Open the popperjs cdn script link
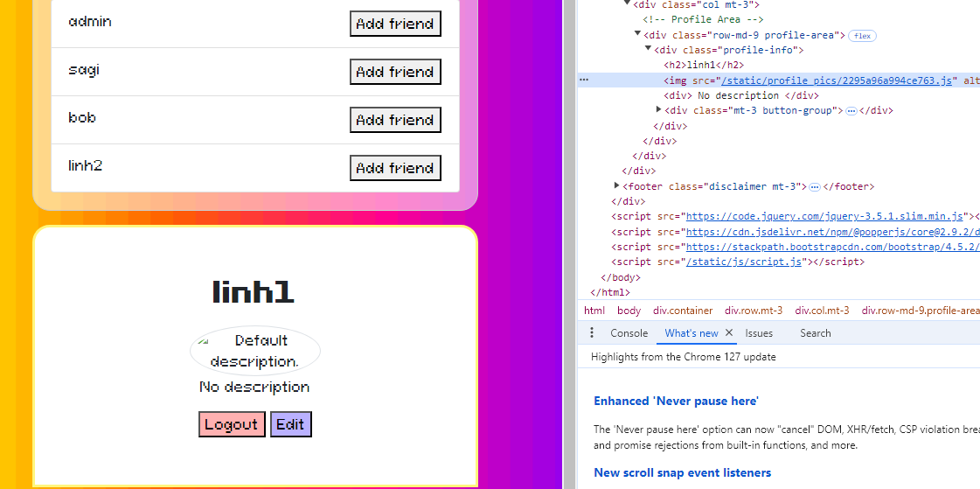980x489 pixels. [x=832, y=232]
